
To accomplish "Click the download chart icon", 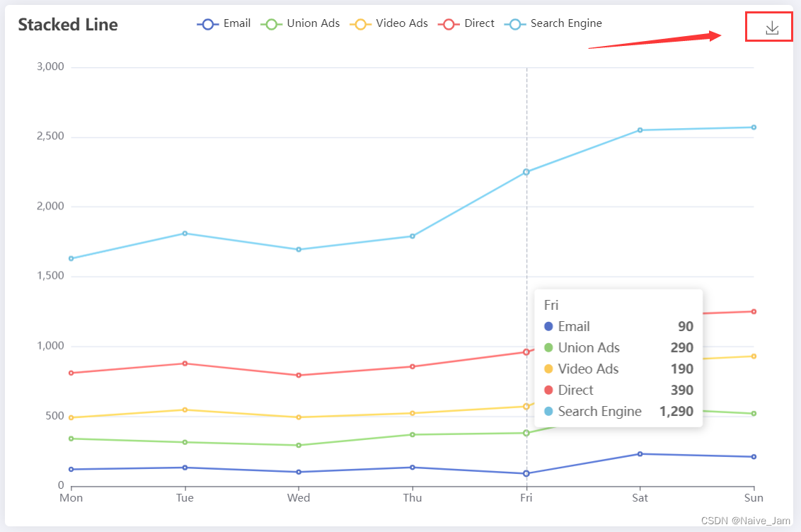I will coord(768,27).
